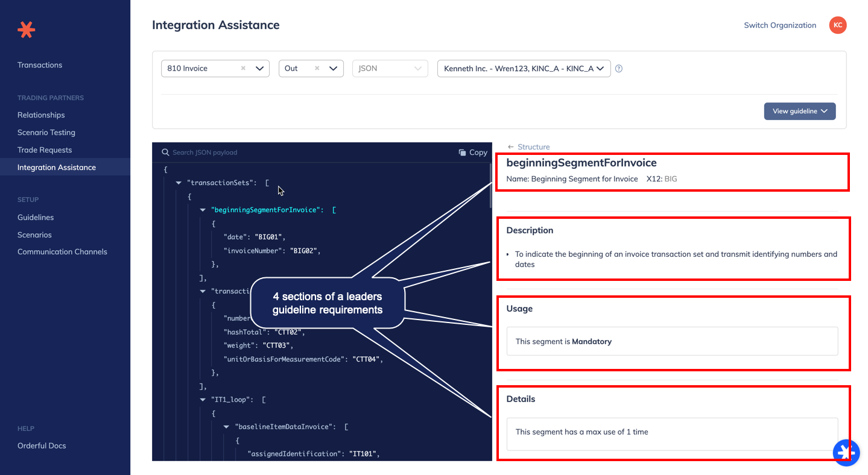The image size is (868, 475).
Task: Open the chat support bubble
Action: click(x=846, y=452)
